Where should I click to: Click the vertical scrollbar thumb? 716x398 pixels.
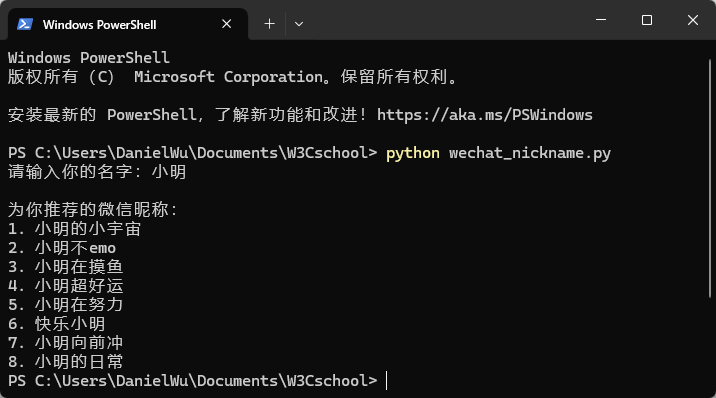pyautogui.click(x=710, y=179)
